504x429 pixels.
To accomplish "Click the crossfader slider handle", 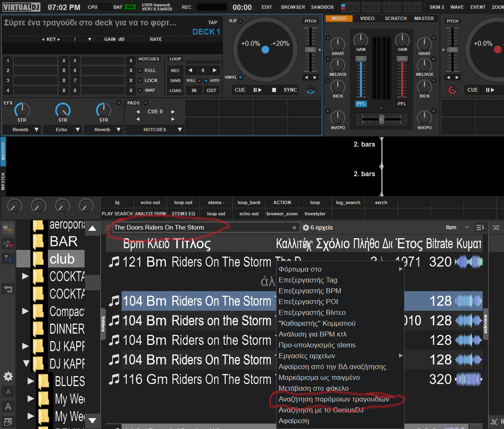I will (381, 120).
